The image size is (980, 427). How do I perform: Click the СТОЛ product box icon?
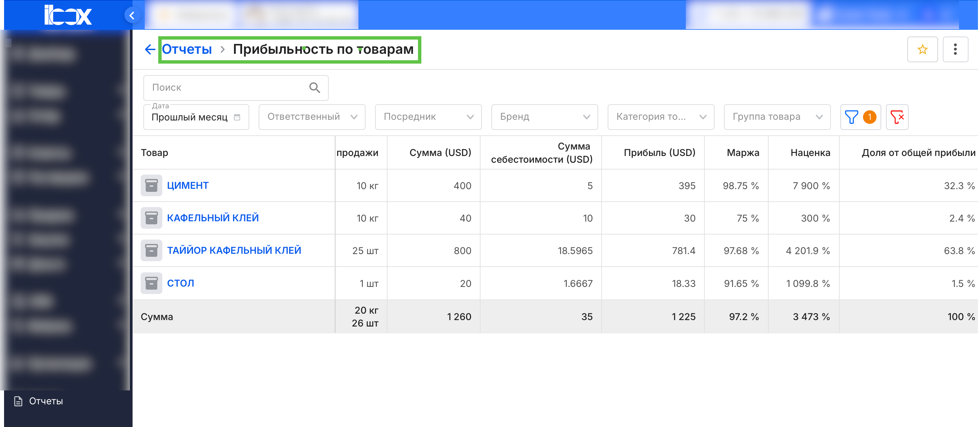[x=151, y=283]
